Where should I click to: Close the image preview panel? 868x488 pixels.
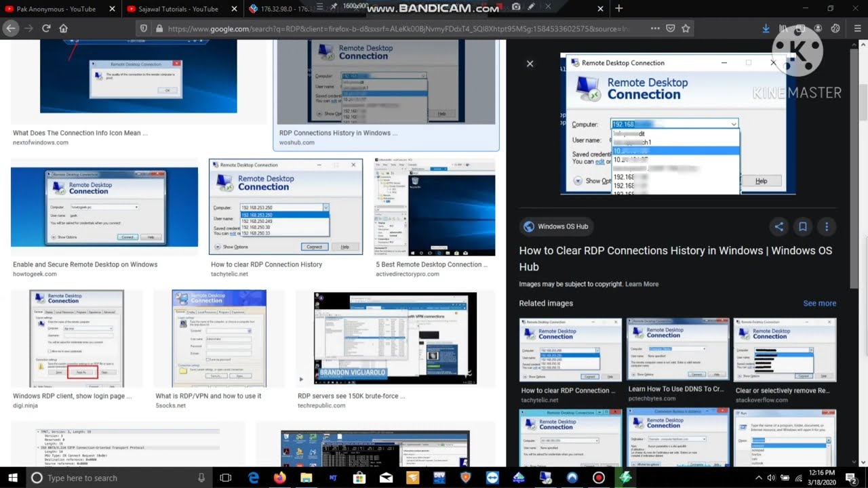point(530,64)
